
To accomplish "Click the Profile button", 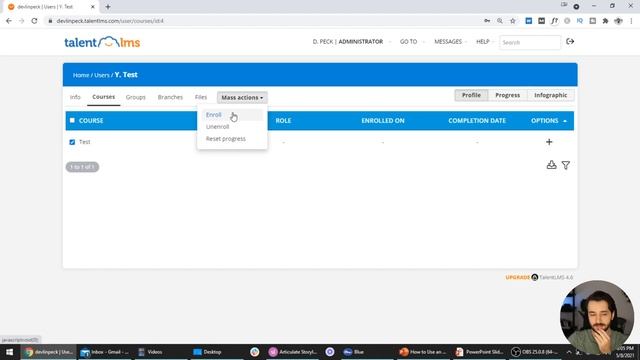I will click(x=471, y=95).
